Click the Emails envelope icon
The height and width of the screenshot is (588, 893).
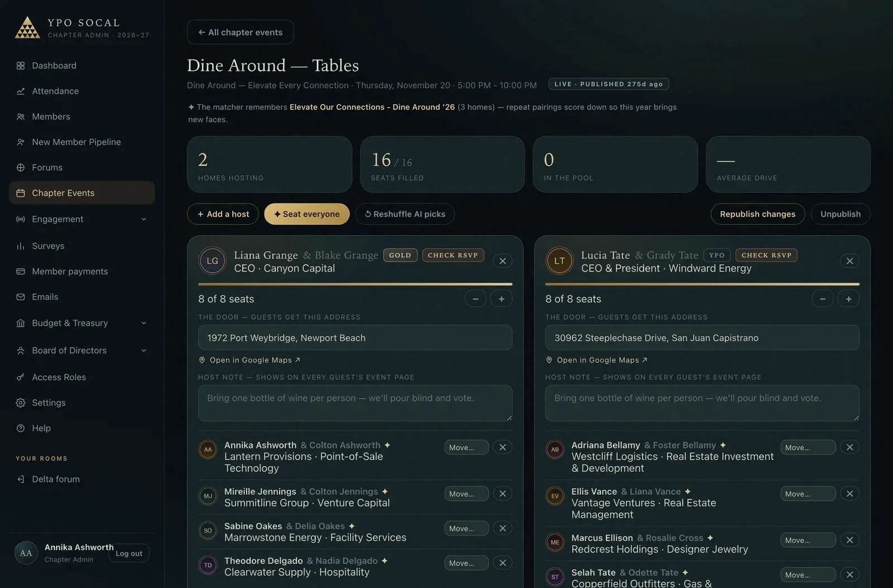21,297
